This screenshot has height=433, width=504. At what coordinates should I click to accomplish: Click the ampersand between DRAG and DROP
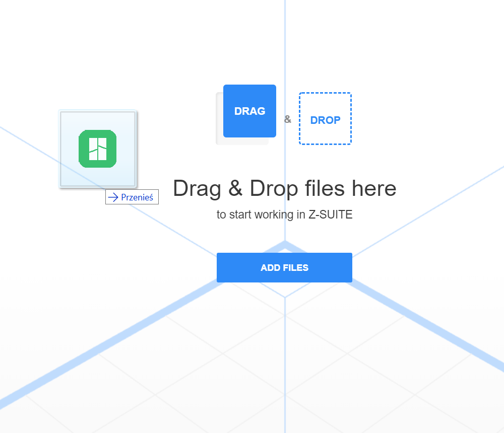(x=288, y=119)
